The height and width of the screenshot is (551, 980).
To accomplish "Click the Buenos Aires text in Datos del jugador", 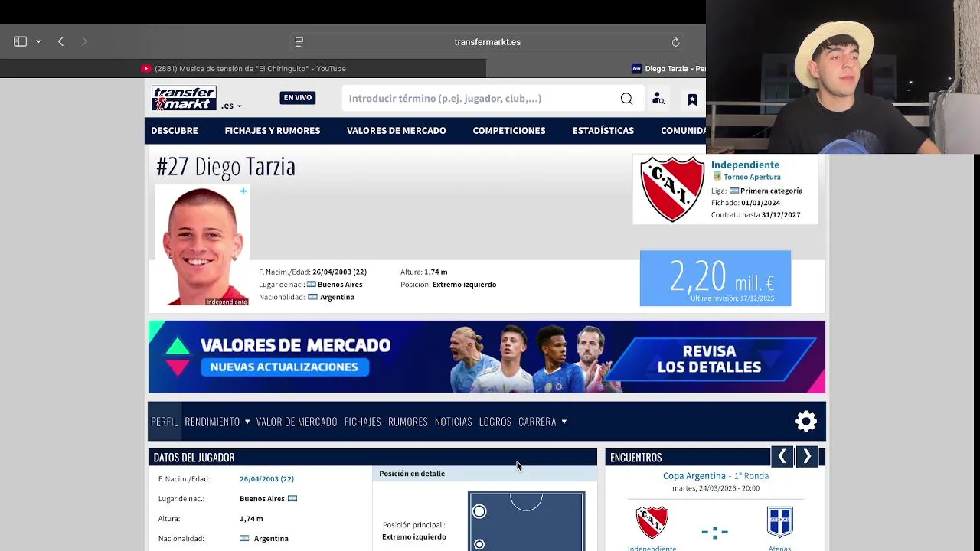I will 262,499.
